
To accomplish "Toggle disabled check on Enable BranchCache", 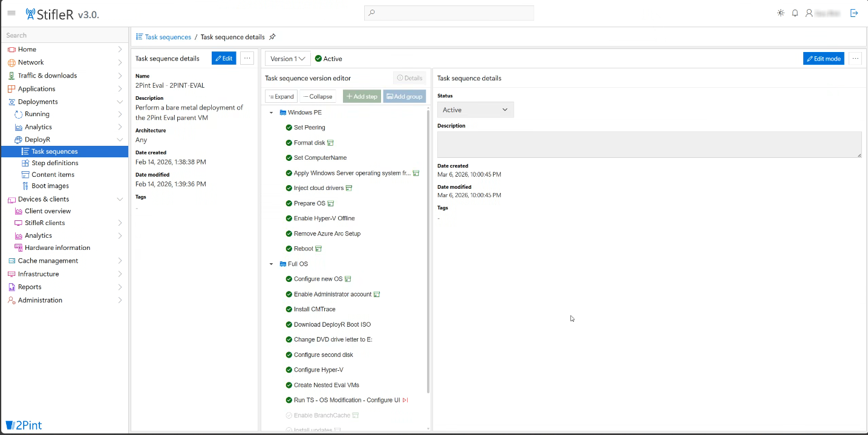I will pyautogui.click(x=289, y=416).
